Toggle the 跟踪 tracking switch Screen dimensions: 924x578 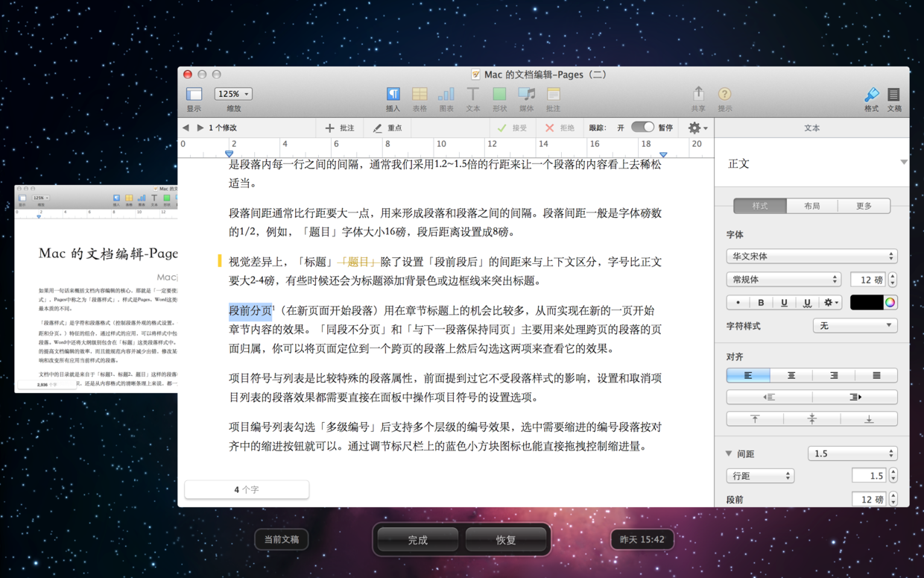[642, 128]
